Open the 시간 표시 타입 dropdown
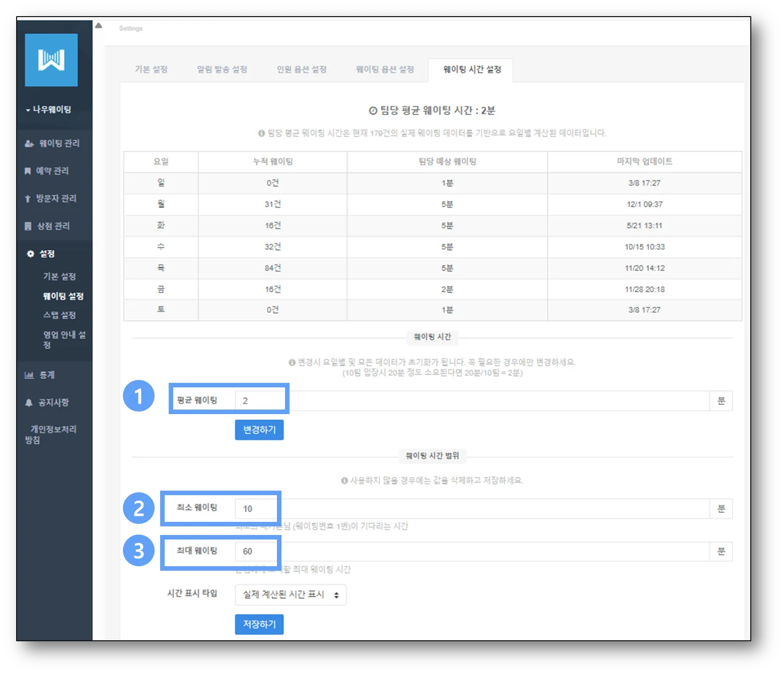The height and width of the screenshot is (674, 784). pyautogui.click(x=291, y=595)
